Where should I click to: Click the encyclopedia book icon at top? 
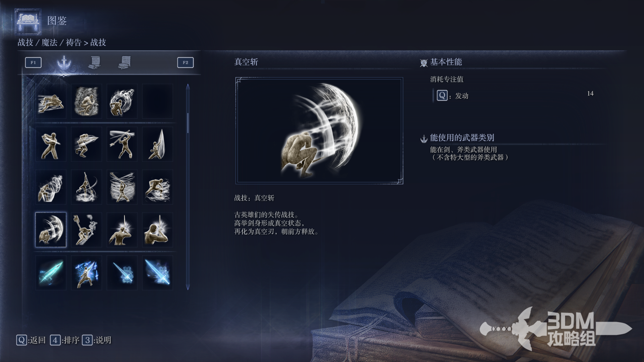click(28, 21)
